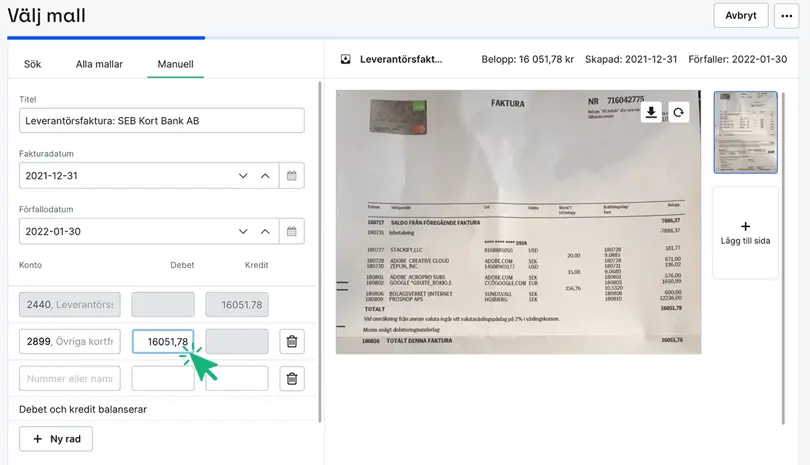
Task: Delete the empty account row
Action: click(292, 379)
